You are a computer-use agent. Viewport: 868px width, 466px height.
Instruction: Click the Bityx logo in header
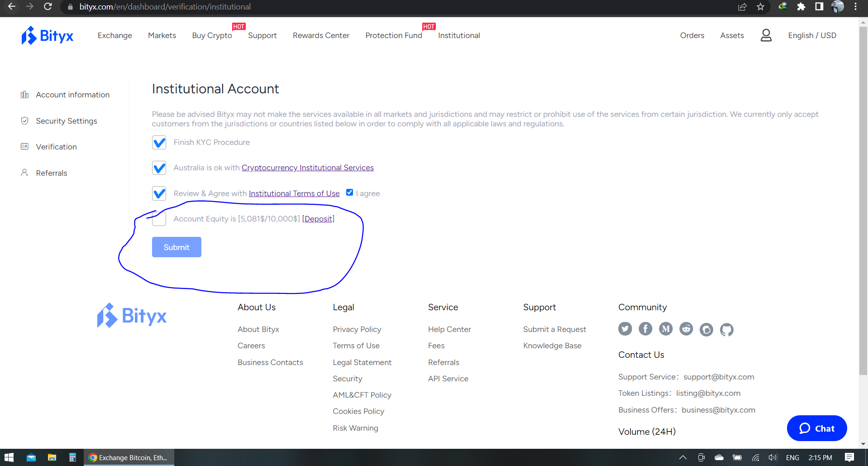click(x=47, y=35)
